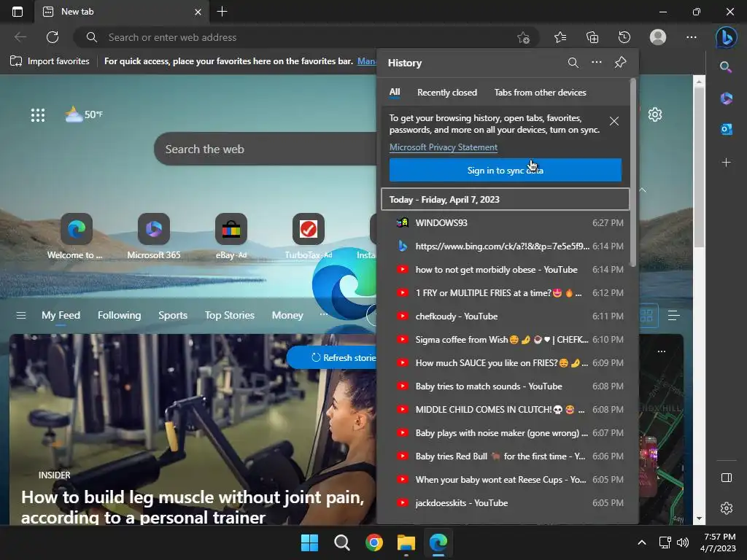Open Bing chat sidebar button
747x560 pixels.
click(x=726, y=37)
